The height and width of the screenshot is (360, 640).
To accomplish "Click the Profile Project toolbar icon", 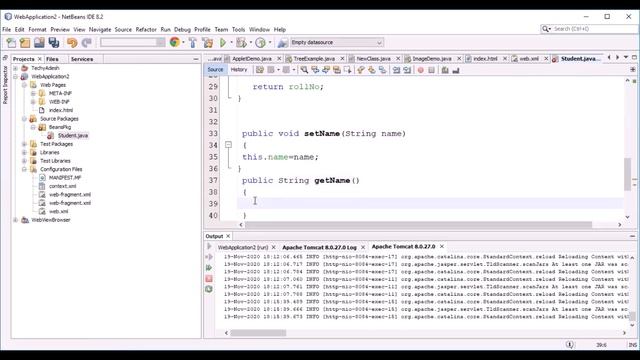I will tap(260, 42).
